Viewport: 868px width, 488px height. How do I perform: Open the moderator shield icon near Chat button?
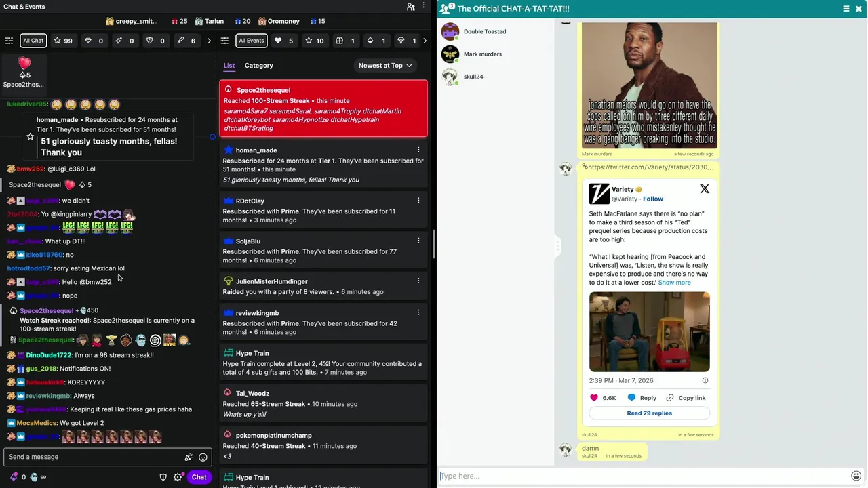coord(163,477)
